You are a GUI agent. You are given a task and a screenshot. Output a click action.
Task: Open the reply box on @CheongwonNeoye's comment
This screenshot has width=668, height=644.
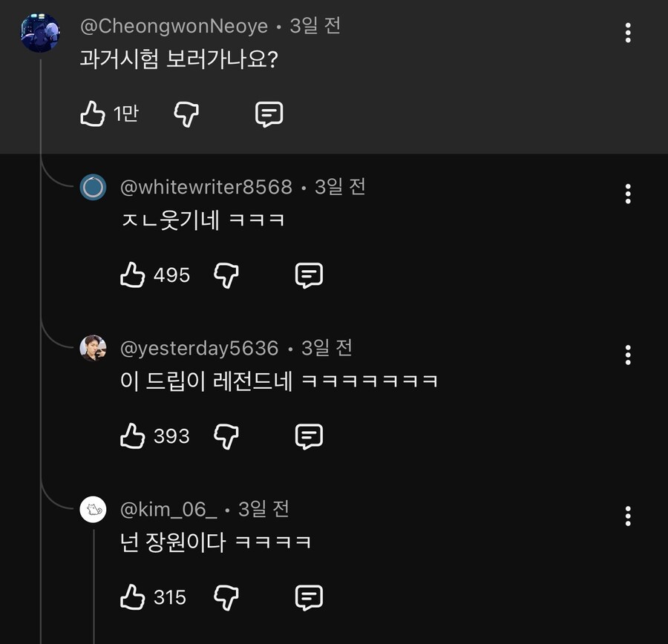(268, 114)
